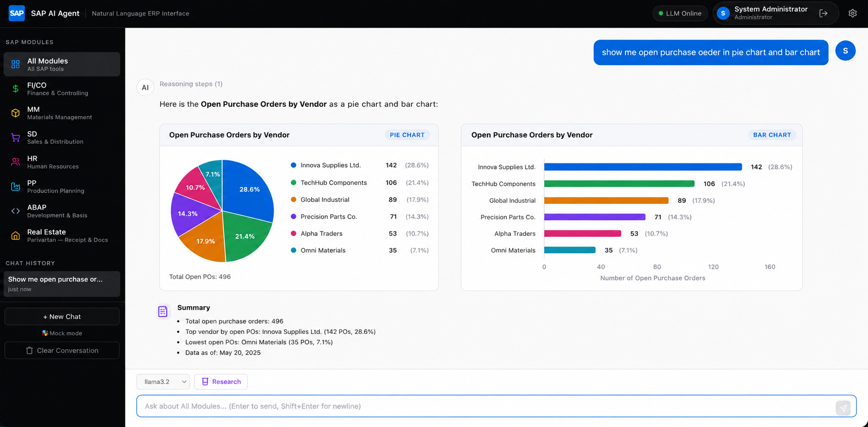
Task: Click the Clear Conversation button
Action: point(62,350)
